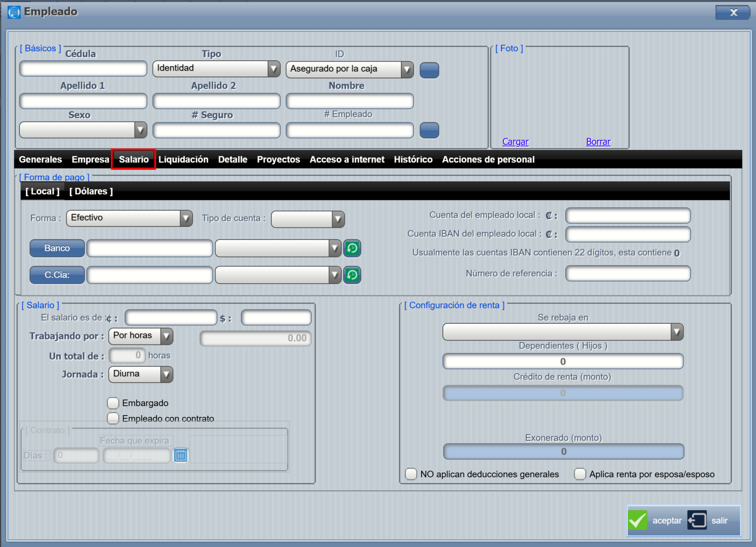Switch to the Empresa tab

click(x=90, y=159)
